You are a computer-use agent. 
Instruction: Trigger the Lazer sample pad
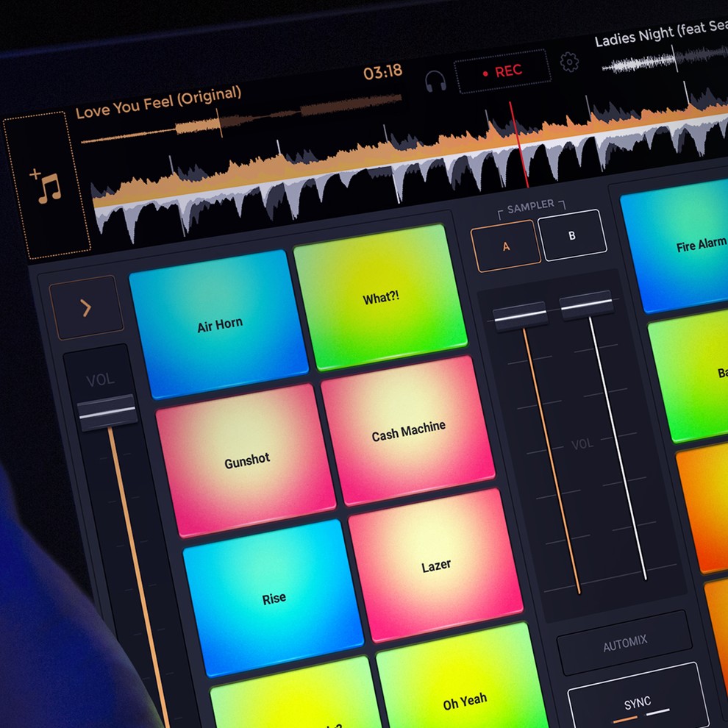click(x=436, y=566)
